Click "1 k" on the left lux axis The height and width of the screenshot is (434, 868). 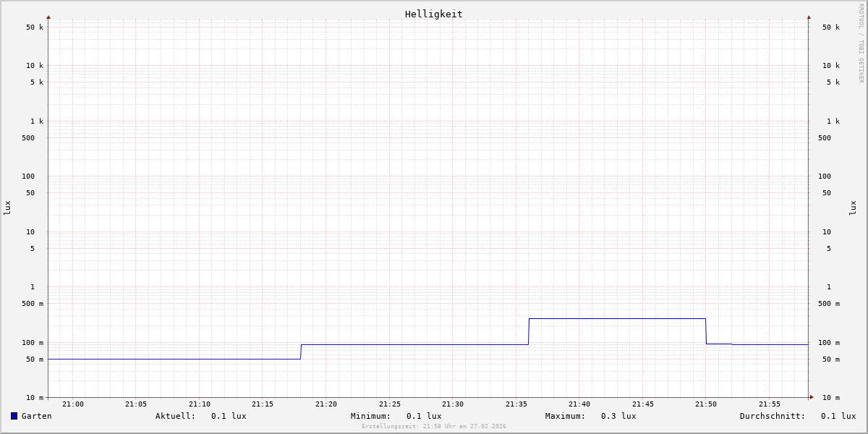37,122
